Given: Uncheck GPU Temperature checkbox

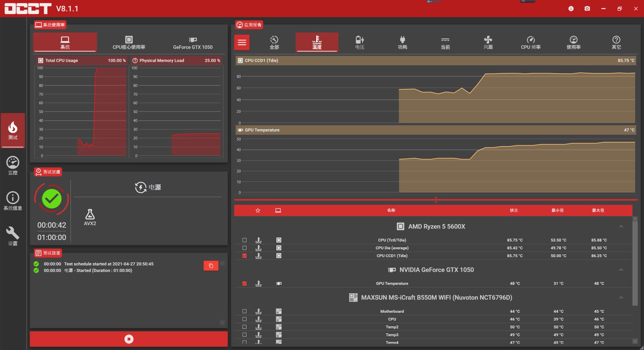Looking at the screenshot, I should coord(245,284).
